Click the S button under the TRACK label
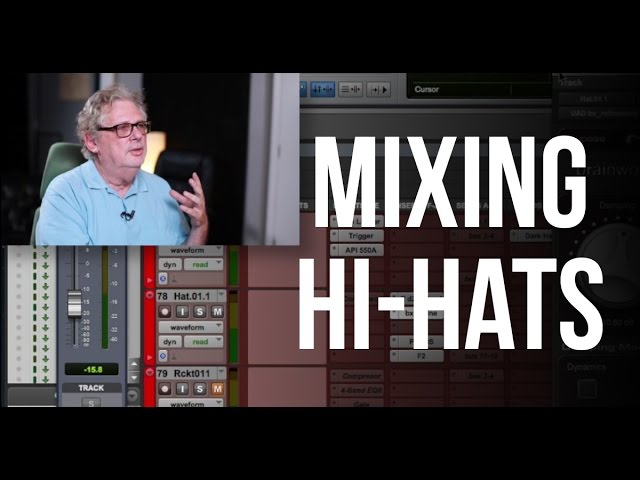Viewport: 640px width, 480px height. pos(91,402)
